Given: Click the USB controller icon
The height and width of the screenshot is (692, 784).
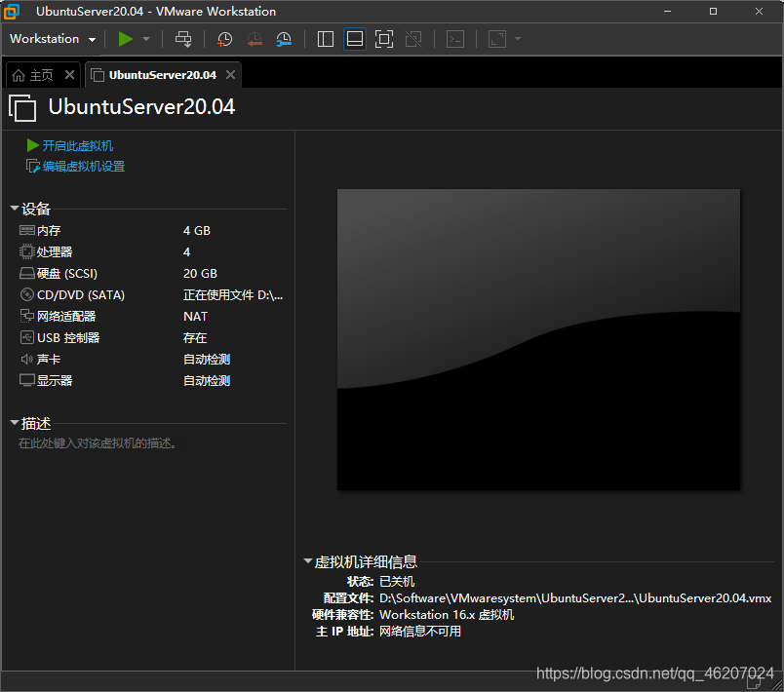Looking at the screenshot, I should (x=27, y=338).
